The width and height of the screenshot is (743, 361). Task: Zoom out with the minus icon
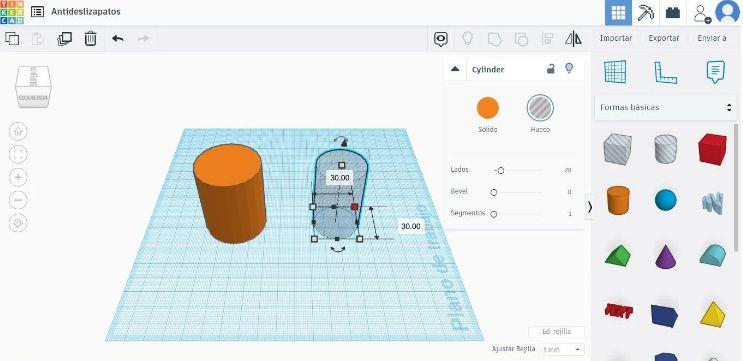point(18,200)
